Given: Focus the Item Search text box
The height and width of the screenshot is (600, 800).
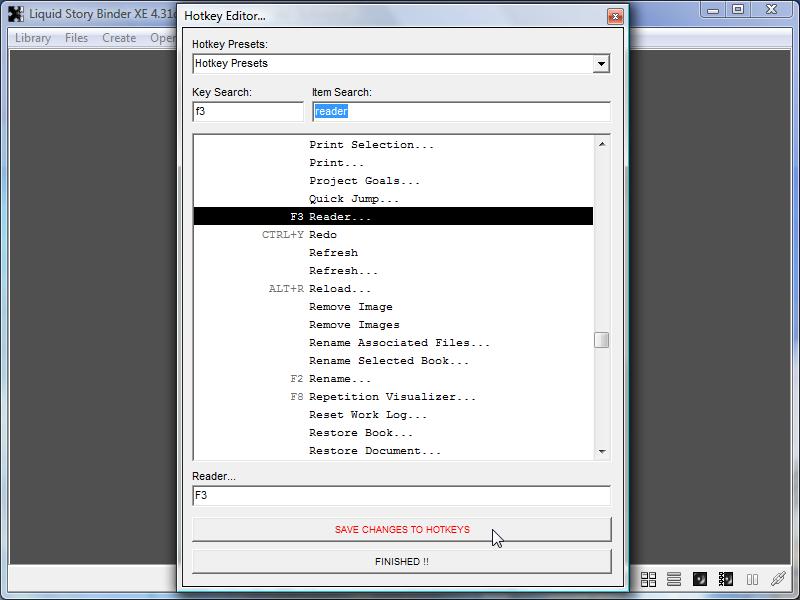Looking at the screenshot, I should click(461, 112).
